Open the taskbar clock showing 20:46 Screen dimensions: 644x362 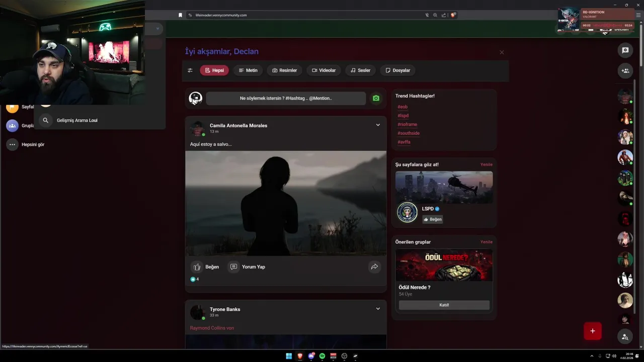click(626, 356)
